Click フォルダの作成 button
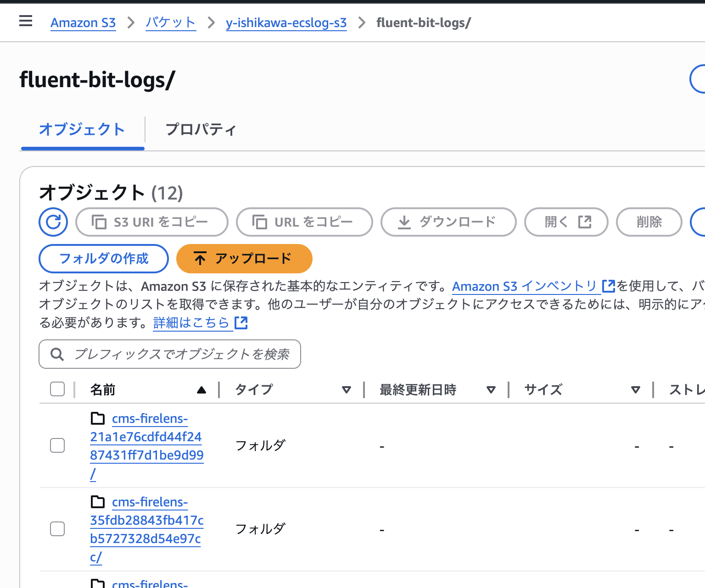The height and width of the screenshot is (588, 705). pyautogui.click(x=104, y=259)
